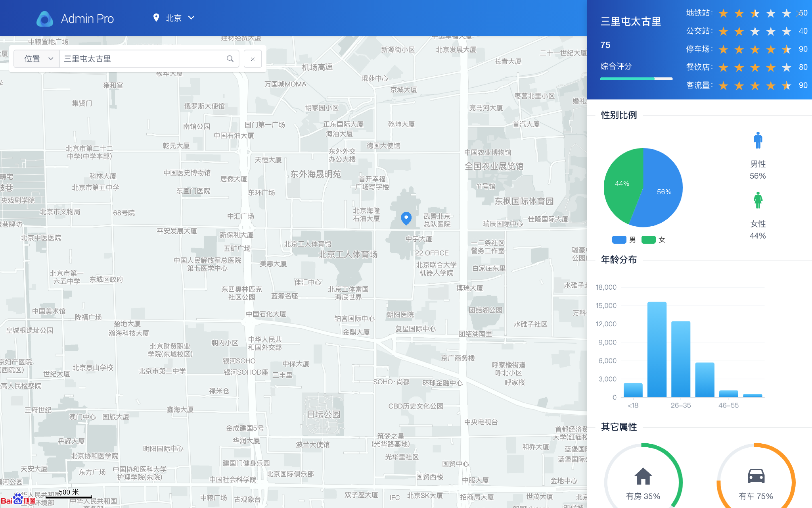Click the blue male figure icon
Screen dimensions: 812x508
pos(758,140)
